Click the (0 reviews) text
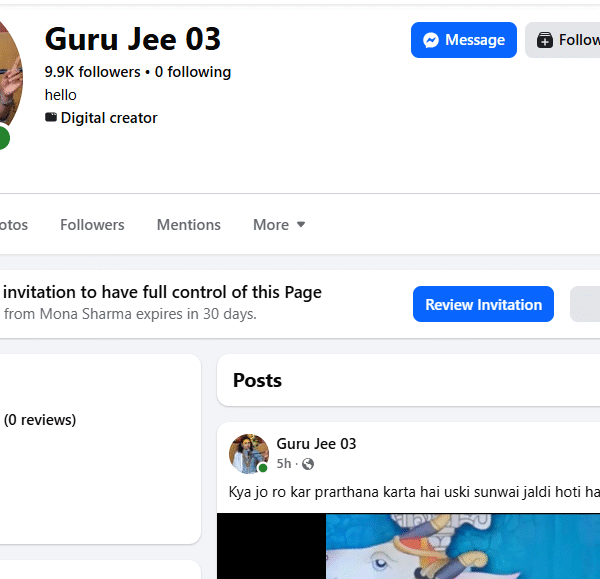This screenshot has height=579, width=600. [40, 420]
